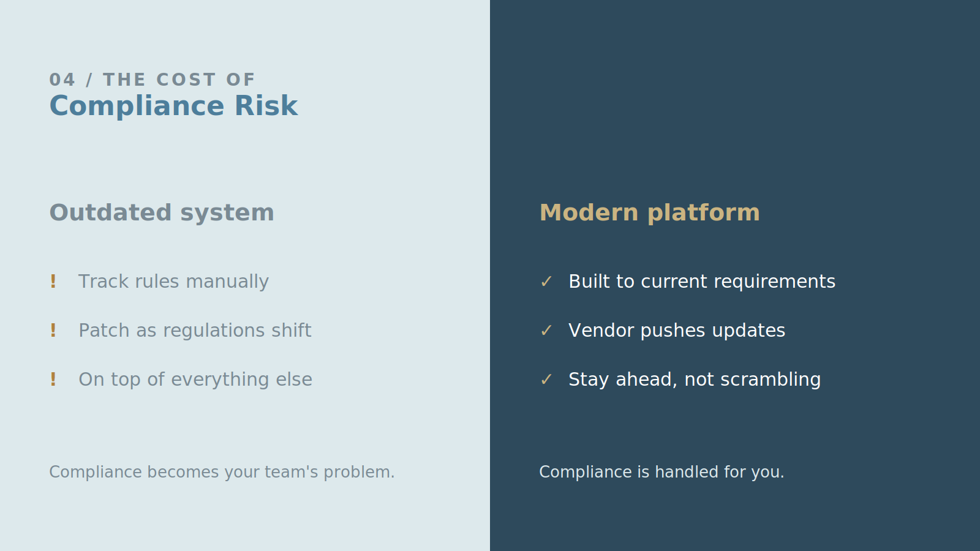Select the Patch as regulations shift text
This screenshot has width=980, height=551.
[195, 331]
